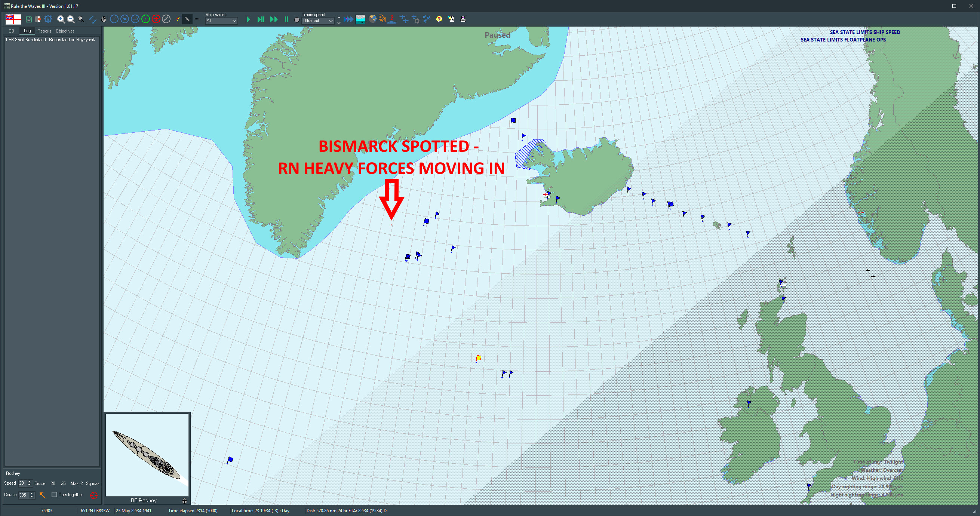
Task: Increase the Speed value stepper
Action: click(30, 482)
